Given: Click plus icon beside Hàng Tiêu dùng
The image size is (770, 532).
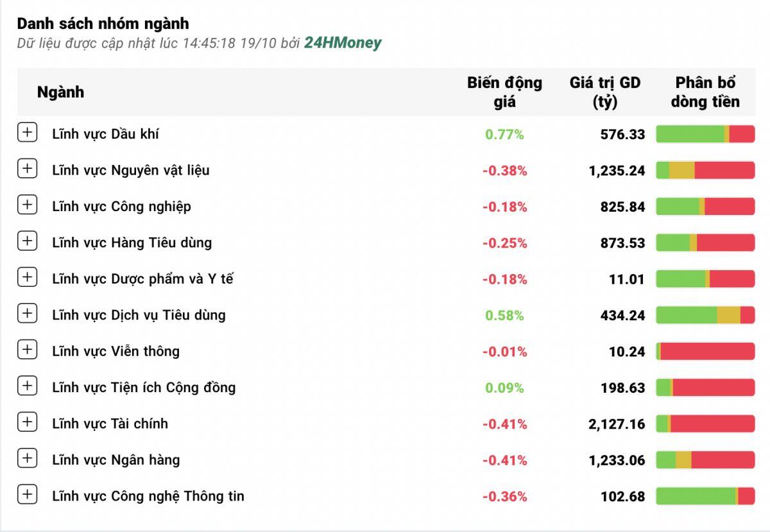Looking at the screenshot, I should (x=27, y=241).
